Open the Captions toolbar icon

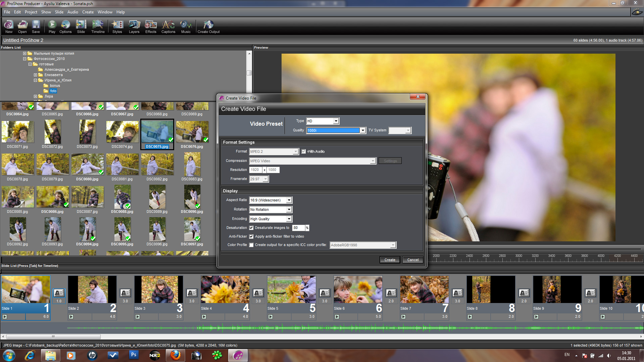click(168, 26)
